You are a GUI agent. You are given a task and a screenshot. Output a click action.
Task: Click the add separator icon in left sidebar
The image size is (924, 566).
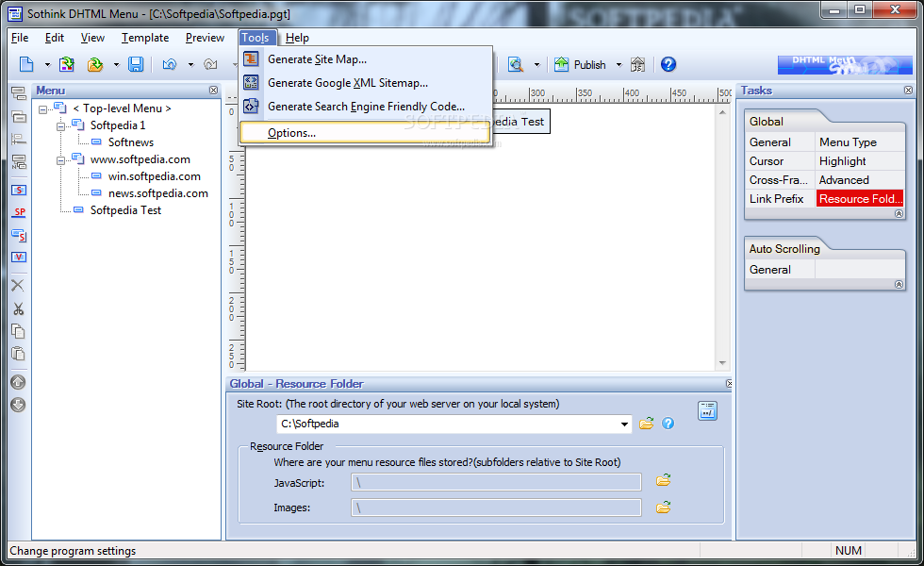tap(19, 140)
